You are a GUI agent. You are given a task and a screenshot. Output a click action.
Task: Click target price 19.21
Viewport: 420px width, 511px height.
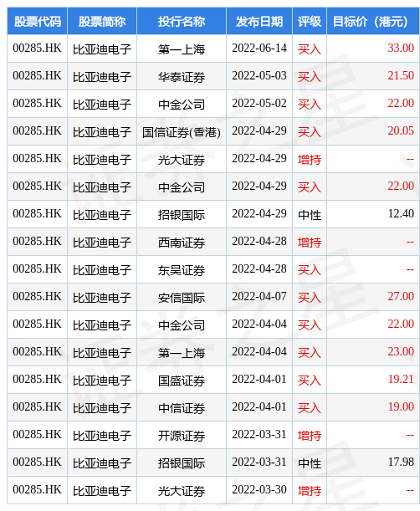point(401,380)
